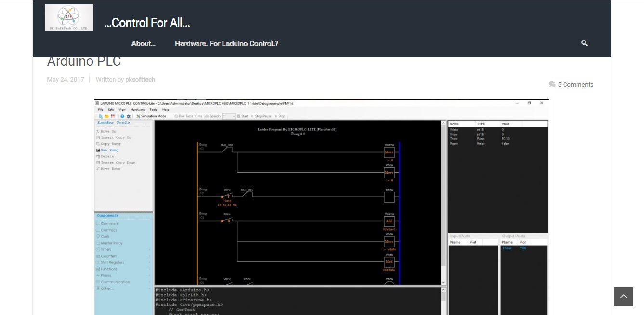This screenshot has width=644, height=315.
Task: Pick the Coils component
Action: pos(103,236)
